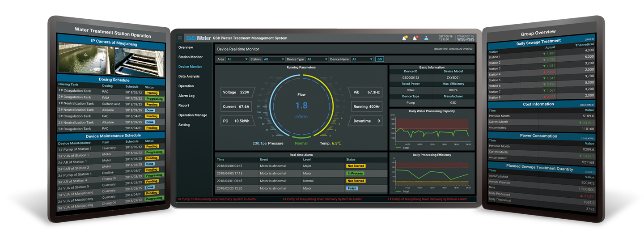
Task: Select 1# Pump of Station 1 maintenance row
Action: pyautogui.click(x=111, y=148)
